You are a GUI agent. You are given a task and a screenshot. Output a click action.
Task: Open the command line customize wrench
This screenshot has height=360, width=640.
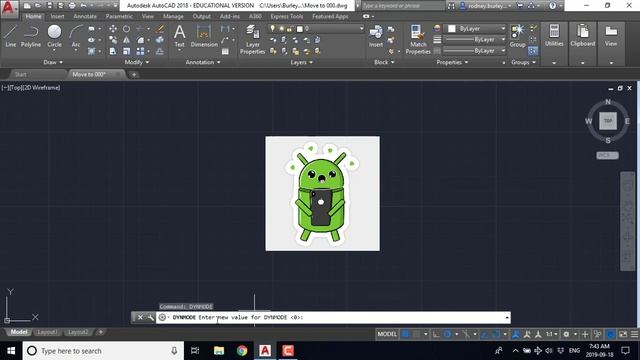pos(150,317)
